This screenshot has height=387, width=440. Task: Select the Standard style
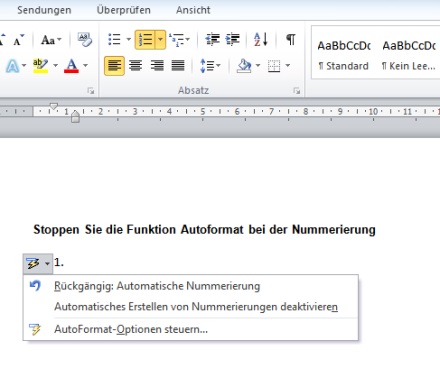(x=343, y=55)
